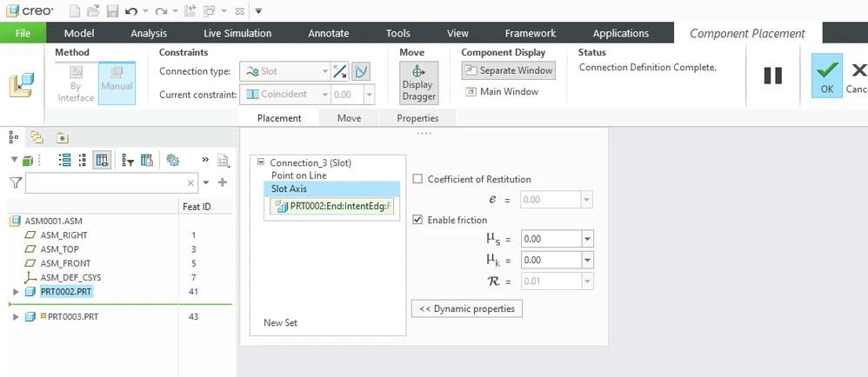Click the double chevron overflow icon
This screenshot has height=377, width=868.
pos(205,160)
